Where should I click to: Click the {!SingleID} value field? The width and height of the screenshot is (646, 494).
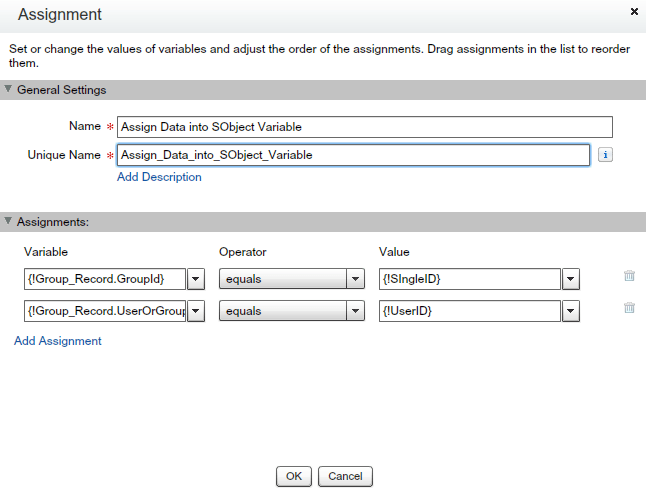(x=469, y=279)
